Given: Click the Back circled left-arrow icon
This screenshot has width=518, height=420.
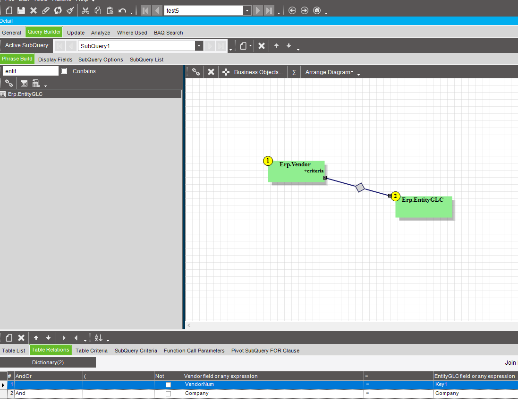Looking at the screenshot, I should (x=292, y=10).
